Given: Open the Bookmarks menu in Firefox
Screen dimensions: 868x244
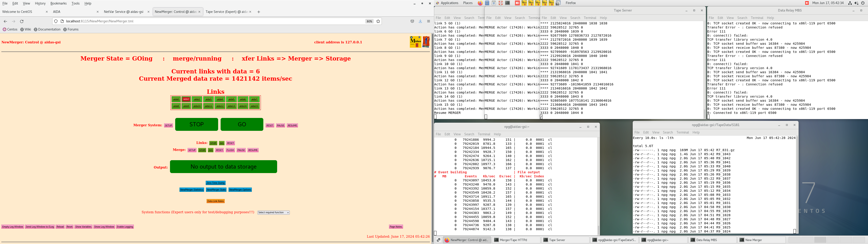Looking at the screenshot, I should [58, 3].
